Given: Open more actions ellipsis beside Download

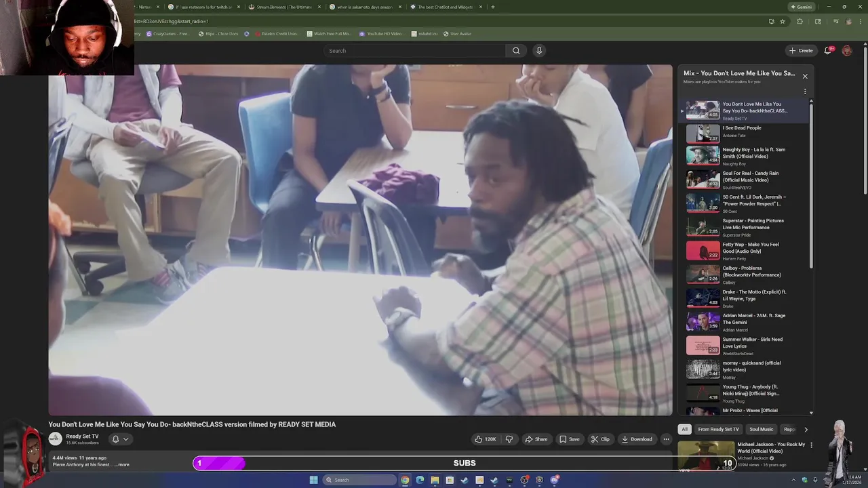Looking at the screenshot, I should tap(666, 439).
